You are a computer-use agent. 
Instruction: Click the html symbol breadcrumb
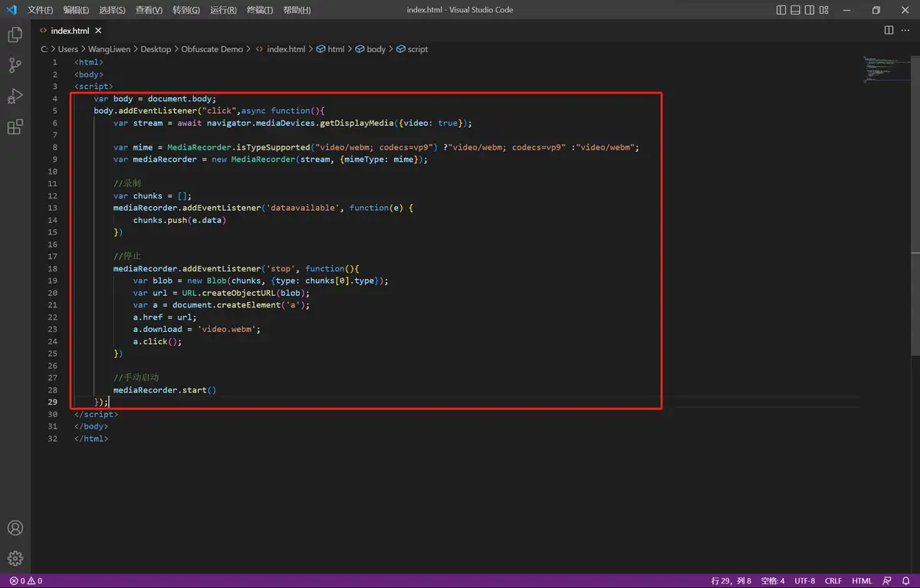coord(330,49)
